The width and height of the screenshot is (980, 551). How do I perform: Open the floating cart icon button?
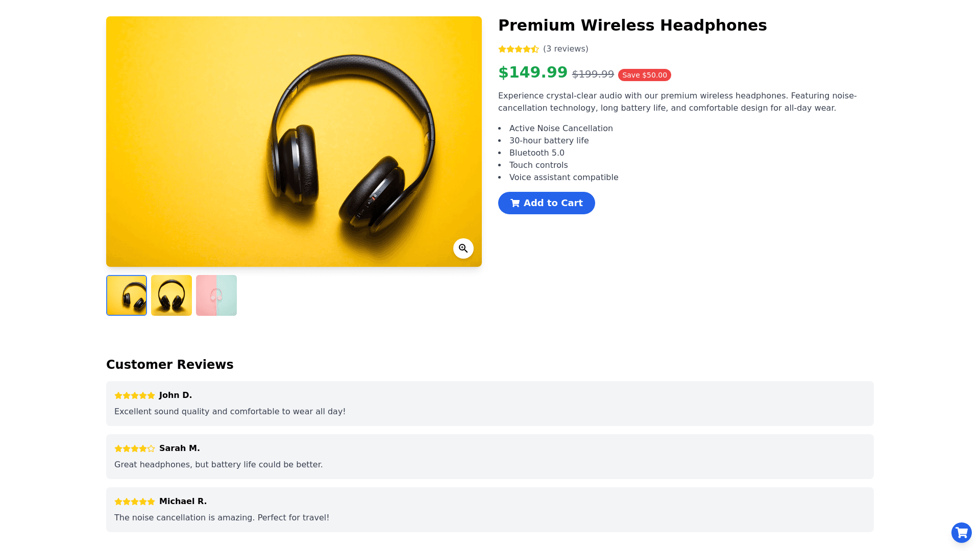click(961, 533)
